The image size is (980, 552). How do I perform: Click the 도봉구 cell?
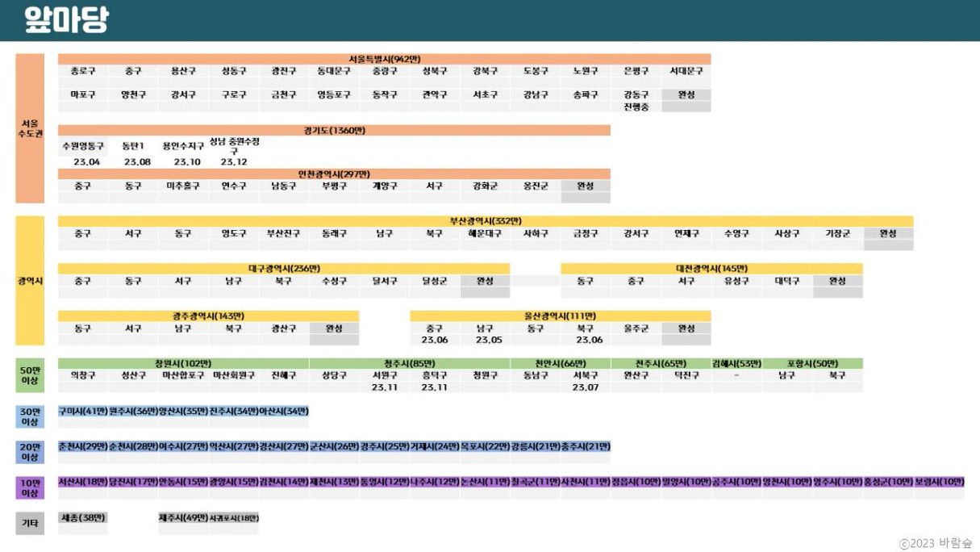point(536,71)
